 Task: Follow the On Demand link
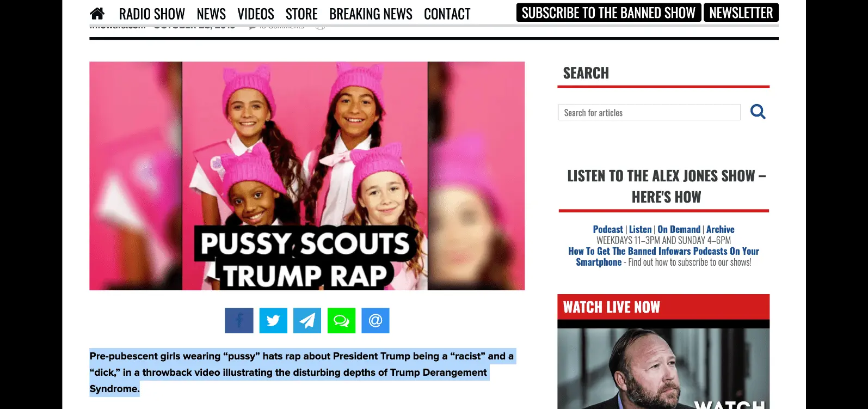click(x=679, y=229)
